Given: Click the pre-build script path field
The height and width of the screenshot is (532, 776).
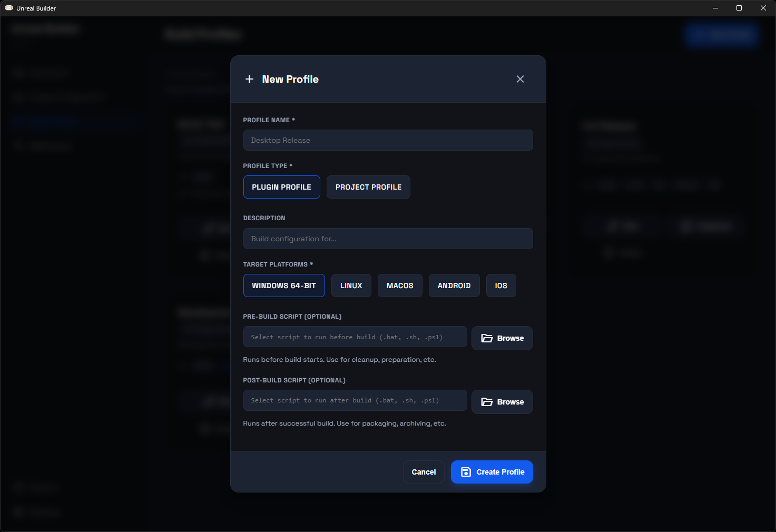Looking at the screenshot, I should 355,337.
